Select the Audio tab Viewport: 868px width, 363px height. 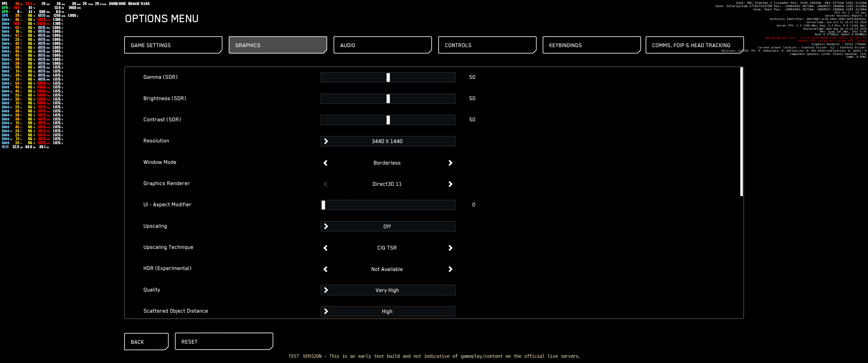(x=382, y=45)
